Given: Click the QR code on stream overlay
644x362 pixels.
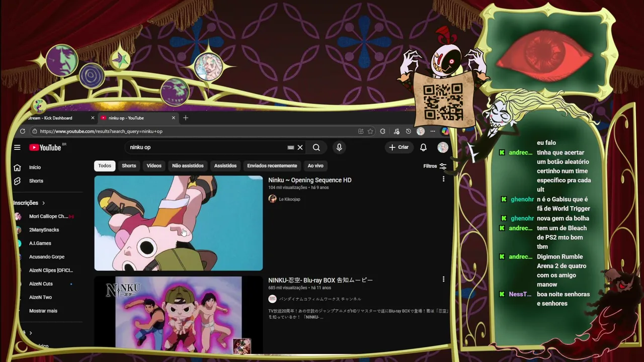Looking at the screenshot, I should point(443,101).
